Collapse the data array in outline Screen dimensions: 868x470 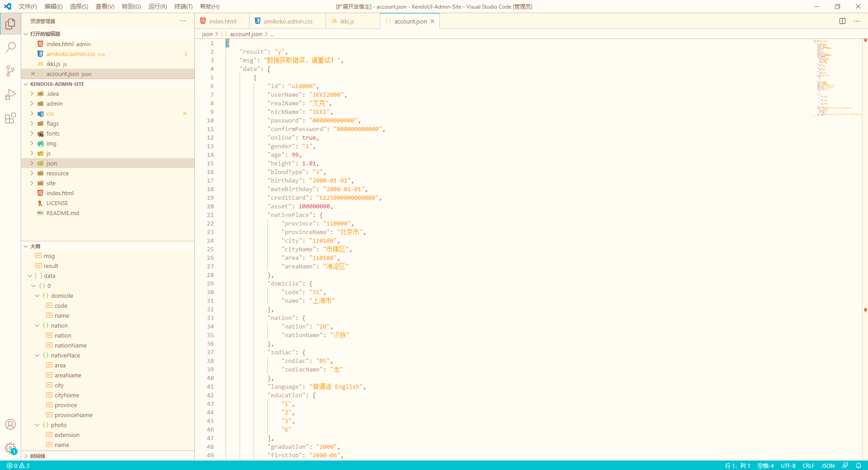(x=30, y=276)
